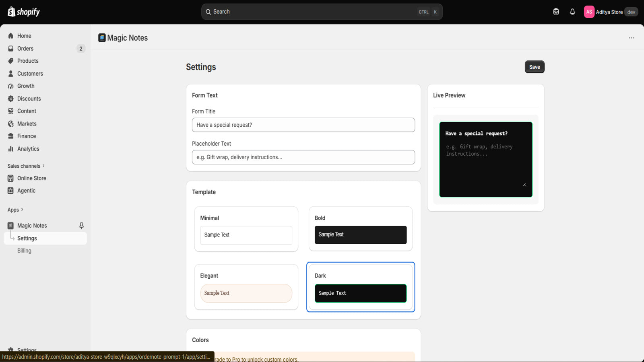Click the Dark Sample Text preview
The width and height of the screenshot is (644, 362).
(360, 293)
